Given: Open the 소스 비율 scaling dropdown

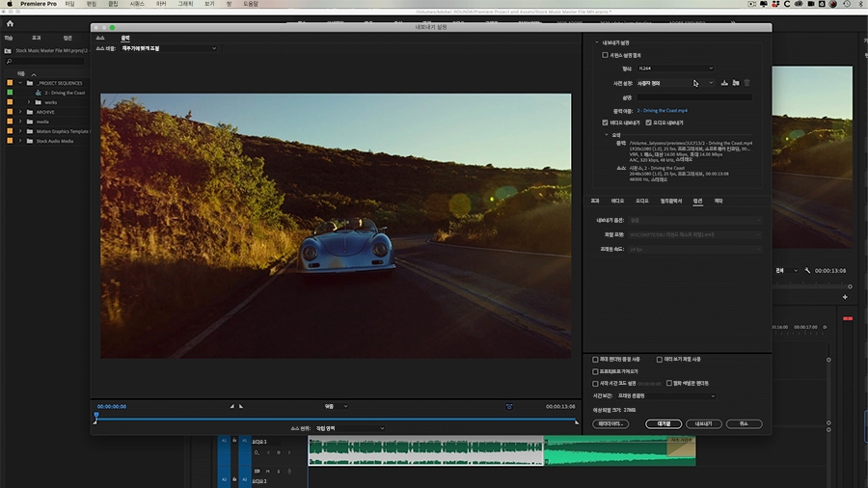Looking at the screenshot, I should pos(168,48).
